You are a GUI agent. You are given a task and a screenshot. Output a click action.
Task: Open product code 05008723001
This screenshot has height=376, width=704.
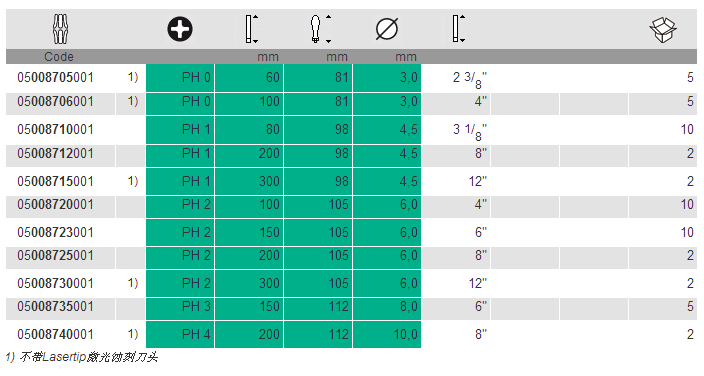click(55, 232)
